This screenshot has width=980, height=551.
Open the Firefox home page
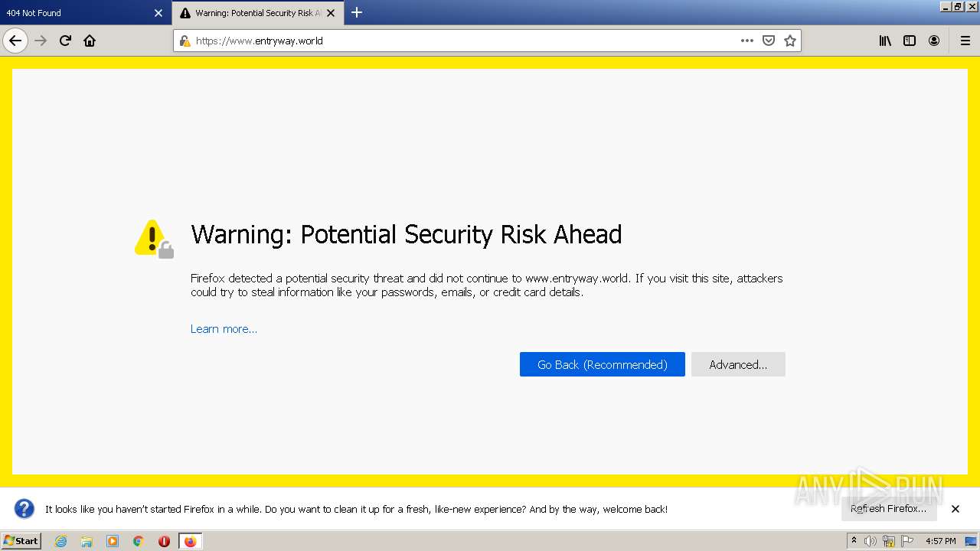coord(90,41)
